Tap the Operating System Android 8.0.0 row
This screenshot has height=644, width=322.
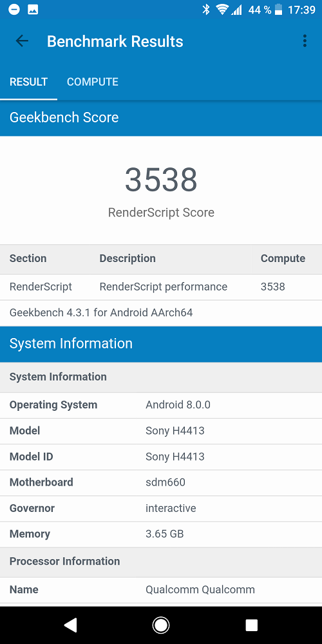(x=161, y=405)
